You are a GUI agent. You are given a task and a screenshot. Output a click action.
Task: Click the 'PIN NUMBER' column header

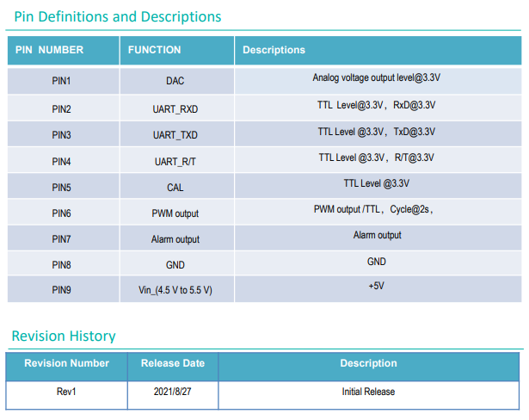coord(49,50)
